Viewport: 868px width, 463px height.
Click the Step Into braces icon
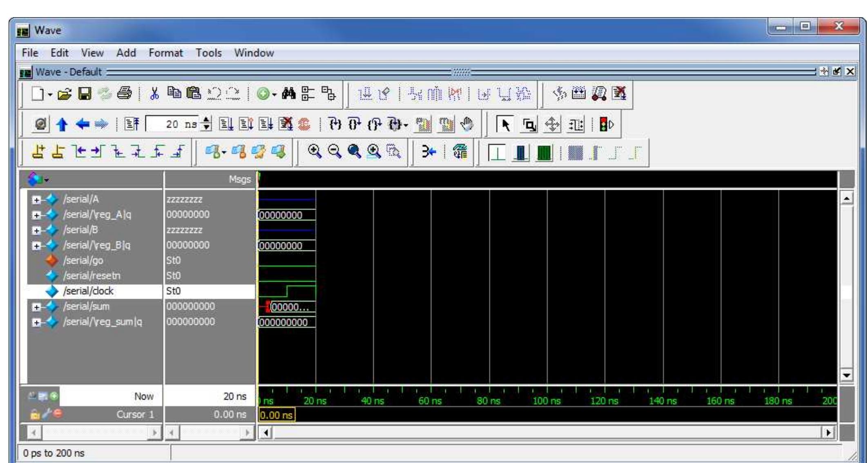coord(335,124)
